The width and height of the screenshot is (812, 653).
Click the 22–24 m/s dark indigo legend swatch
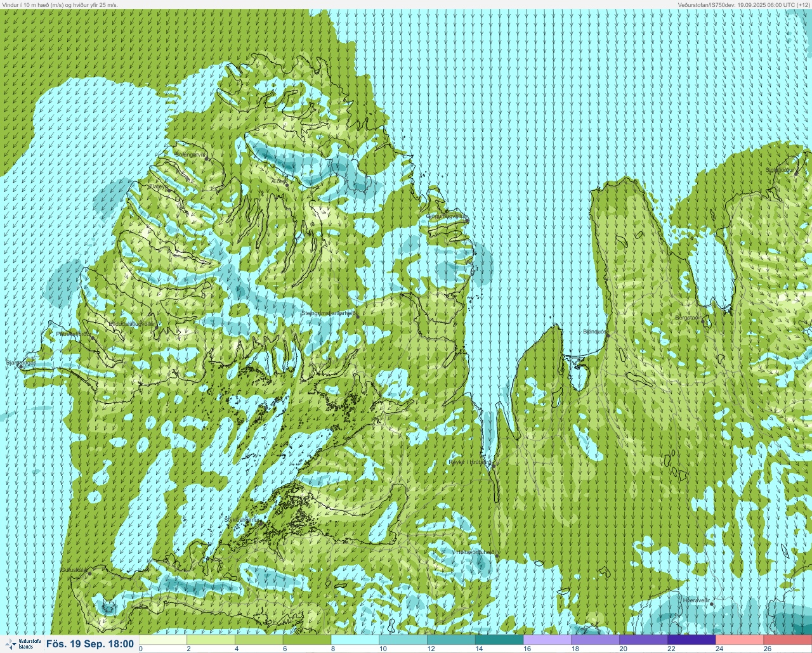coord(692,640)
